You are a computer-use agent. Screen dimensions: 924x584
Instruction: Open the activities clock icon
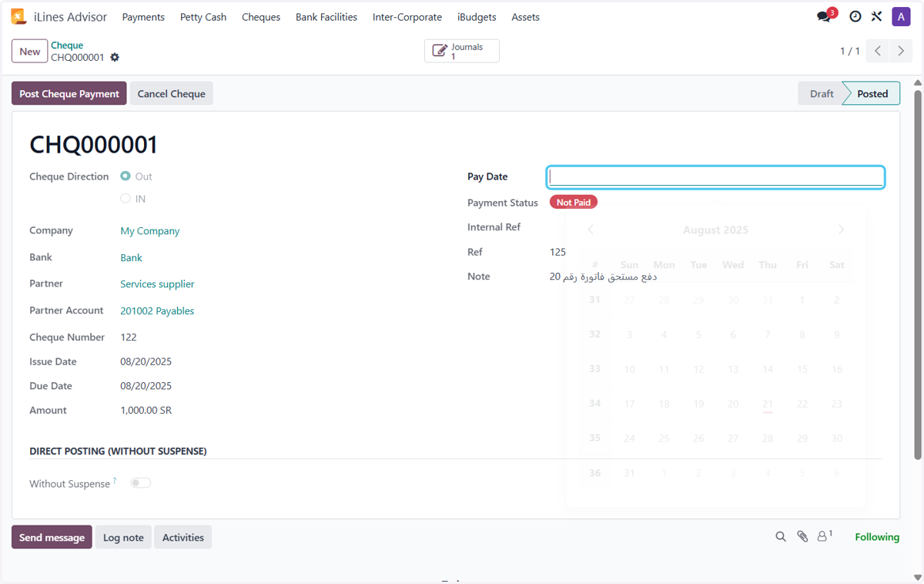point(855,16)
